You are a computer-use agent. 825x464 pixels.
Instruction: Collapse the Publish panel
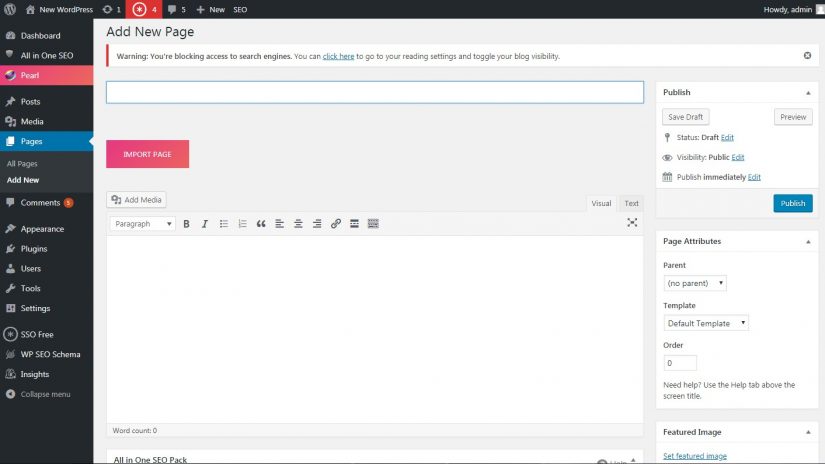pos(808,93)
